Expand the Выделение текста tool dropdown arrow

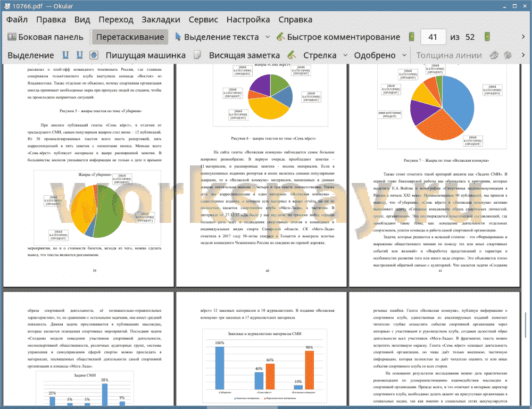coord(268,37)
